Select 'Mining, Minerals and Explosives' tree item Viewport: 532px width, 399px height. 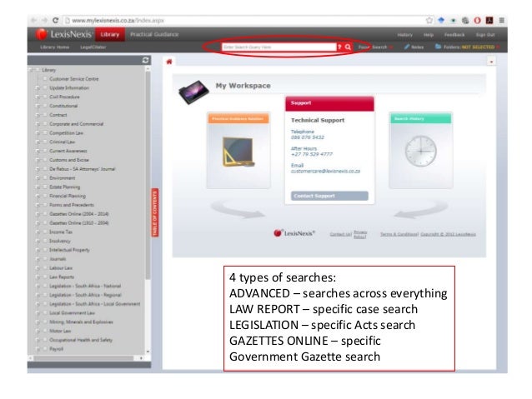pos(81,322)
